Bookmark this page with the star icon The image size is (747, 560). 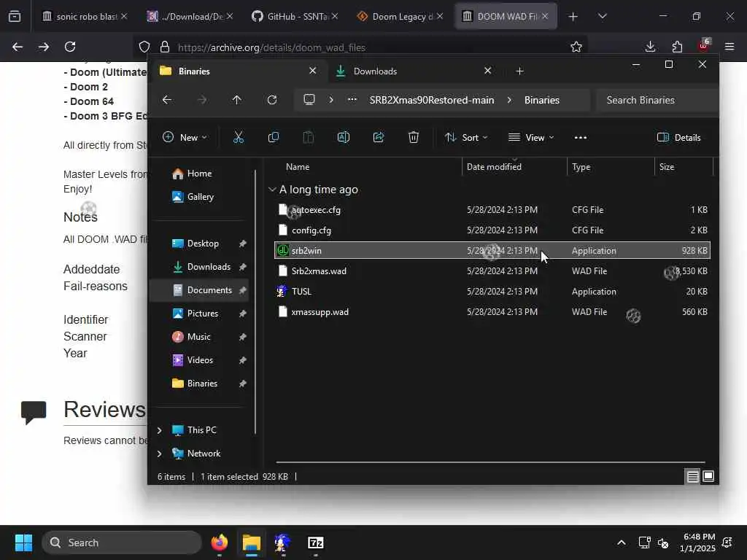(x=576, y=47)
